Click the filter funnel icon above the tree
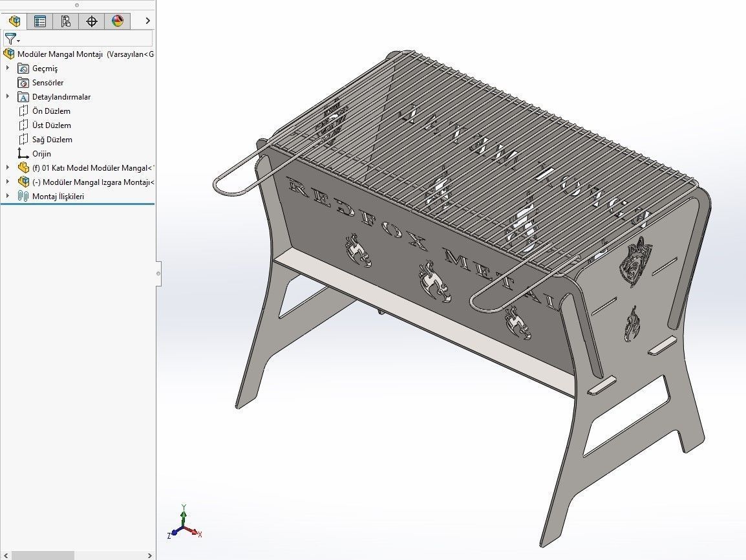 pos(10,39)
